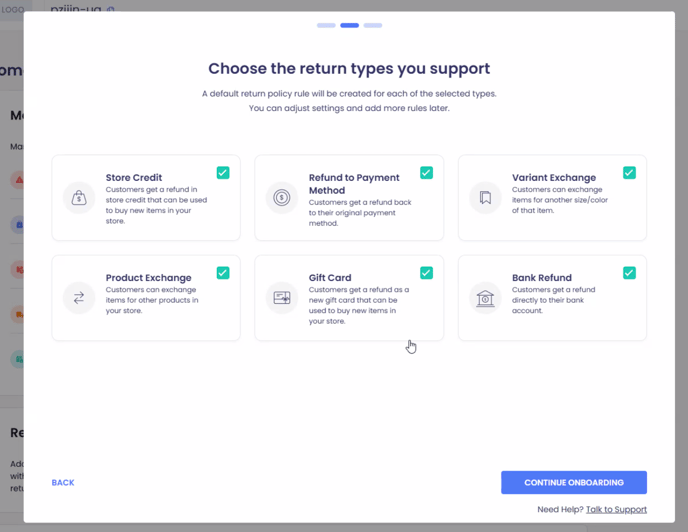Image resolution: width=688 pixels, height=532 pixels.
Task: Toggle the Product Exchange checkbox
Action: click(223, 273)
